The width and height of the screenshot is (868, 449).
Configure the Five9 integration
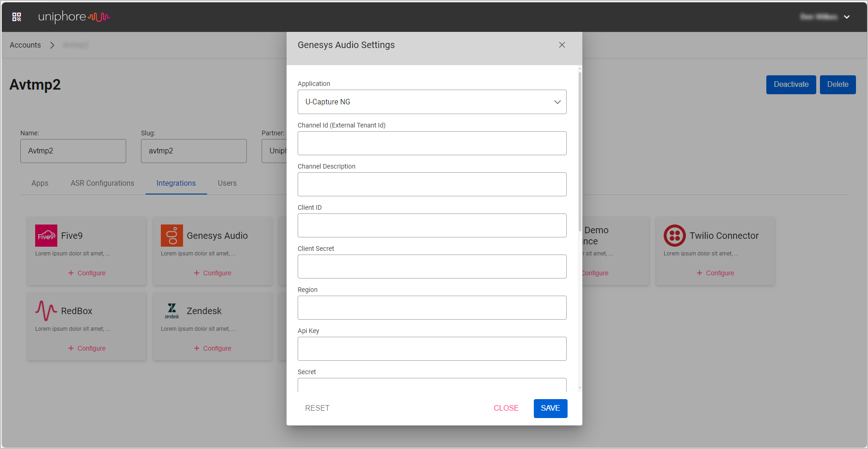tap(87, 273)
